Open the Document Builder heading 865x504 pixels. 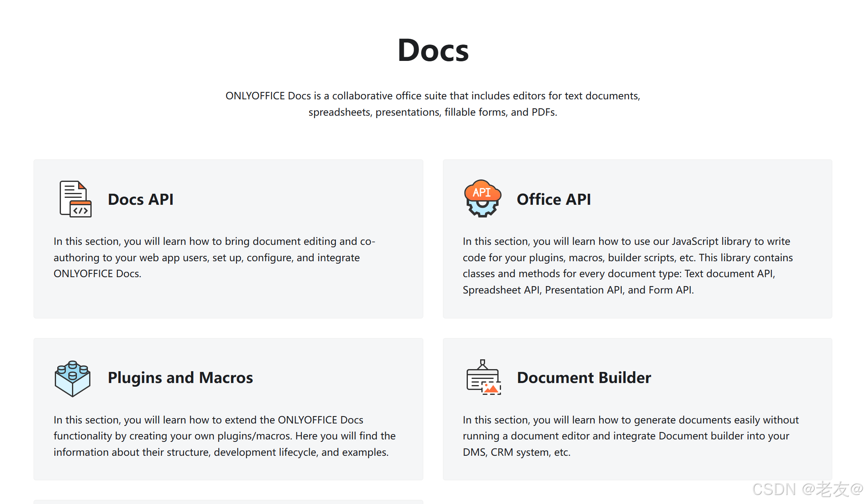(x=584, y=378)
